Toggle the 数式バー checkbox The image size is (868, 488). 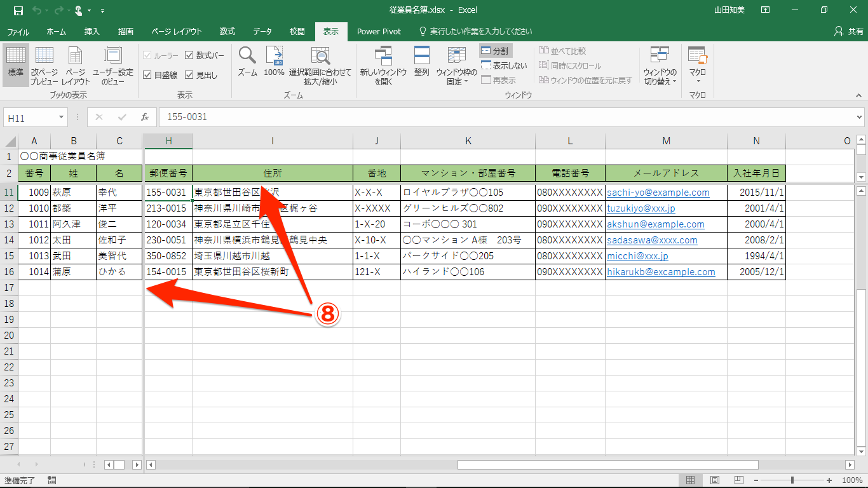[205, 55]
